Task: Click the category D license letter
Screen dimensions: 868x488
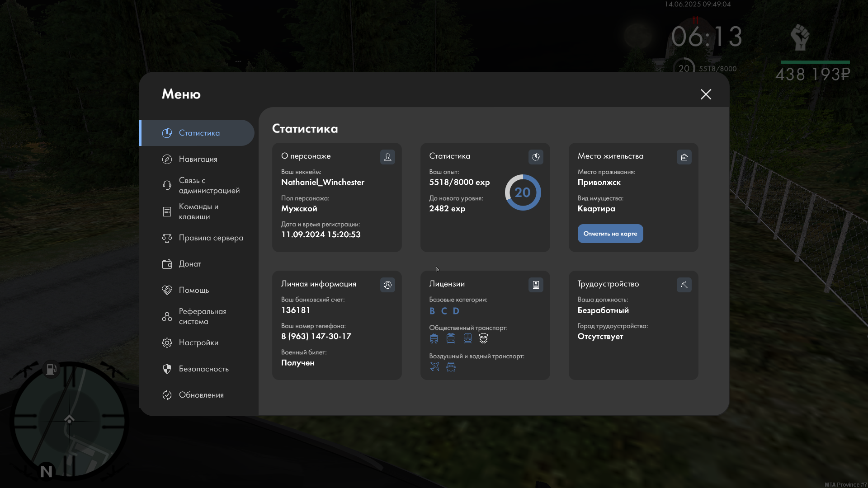Action: (x=456, y=311)
